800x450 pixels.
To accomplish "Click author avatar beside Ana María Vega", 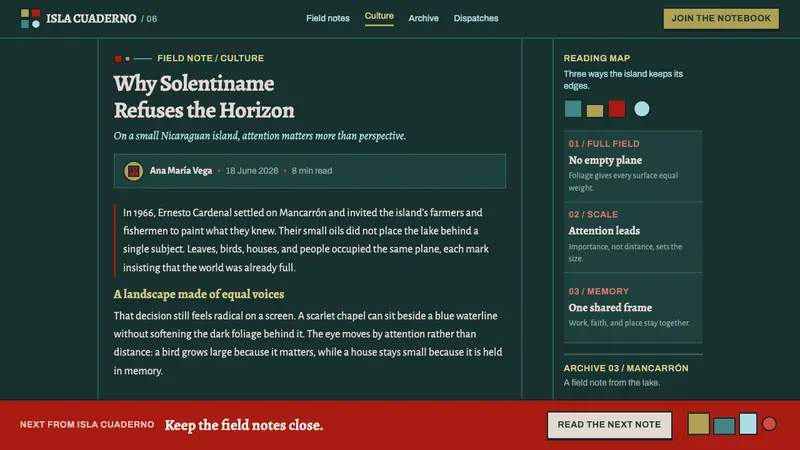I will tap(133, 171).
